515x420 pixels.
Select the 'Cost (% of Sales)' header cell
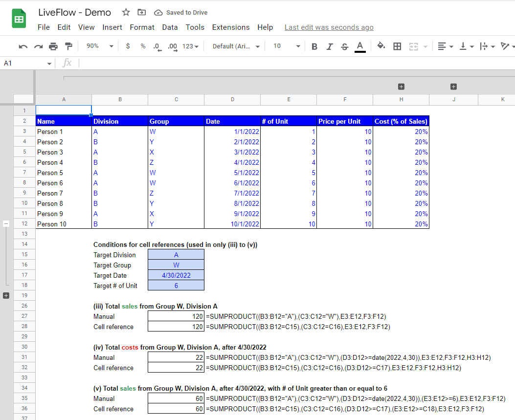(x=401, y=121)
